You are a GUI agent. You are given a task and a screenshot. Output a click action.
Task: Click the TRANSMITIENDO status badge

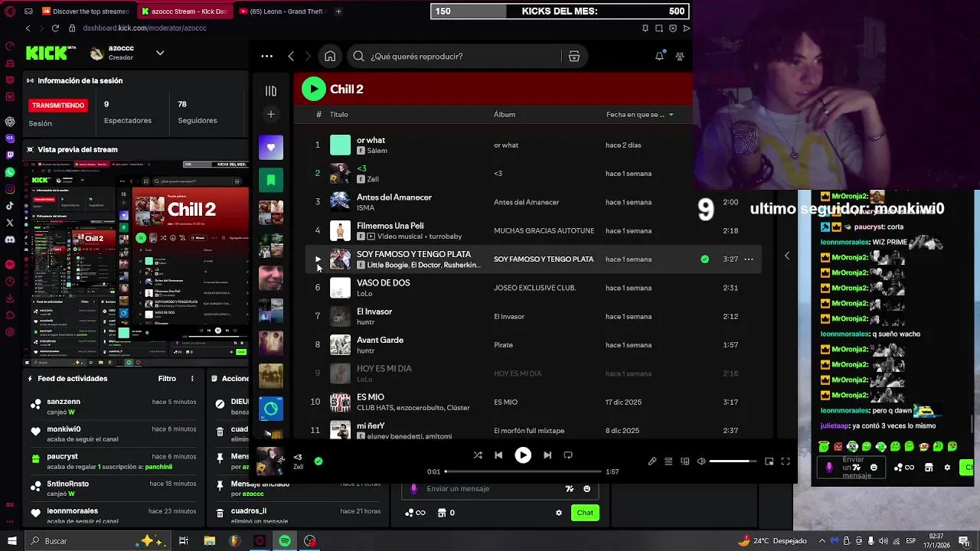(x=58, y=105)
